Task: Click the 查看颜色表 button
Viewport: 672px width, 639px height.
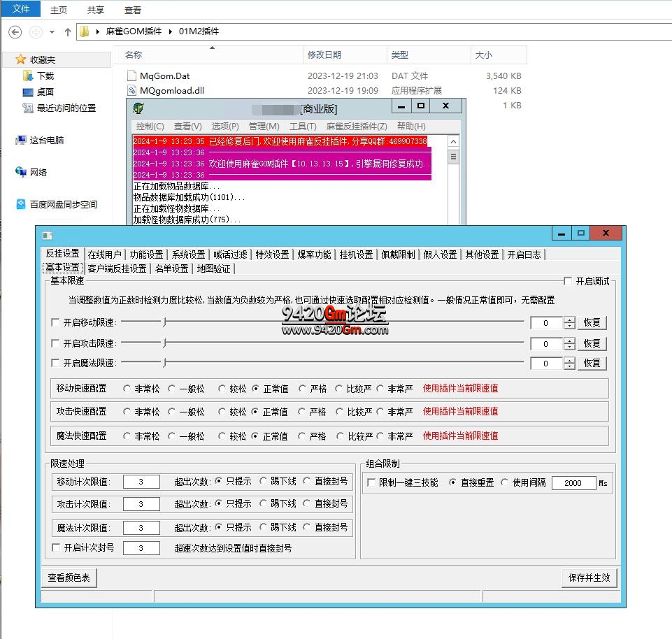Action: coord(69,577)
